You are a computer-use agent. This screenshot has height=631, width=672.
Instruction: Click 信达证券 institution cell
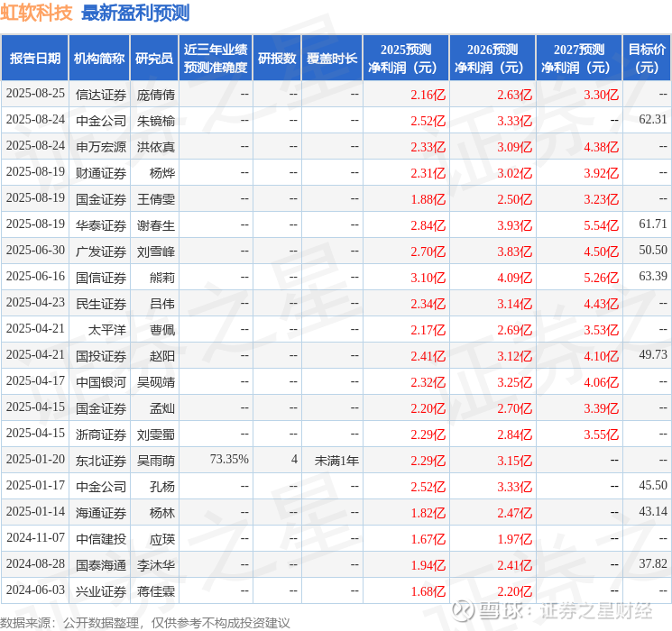(x=101, y=95)
